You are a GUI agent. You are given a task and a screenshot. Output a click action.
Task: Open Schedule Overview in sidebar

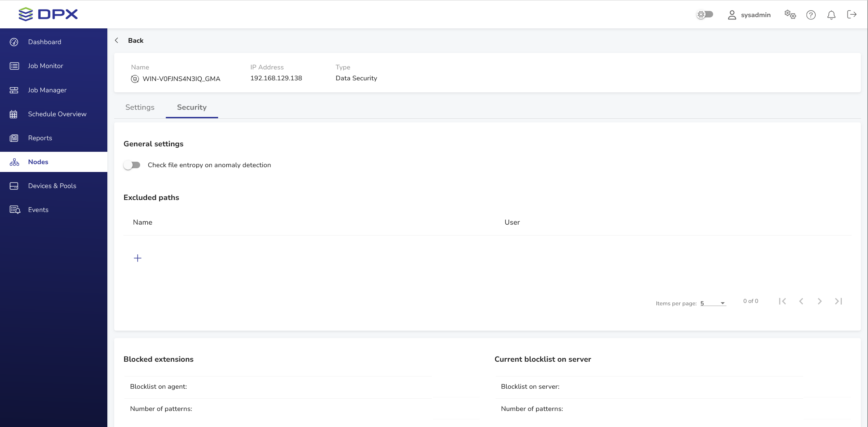click(57, 114)
